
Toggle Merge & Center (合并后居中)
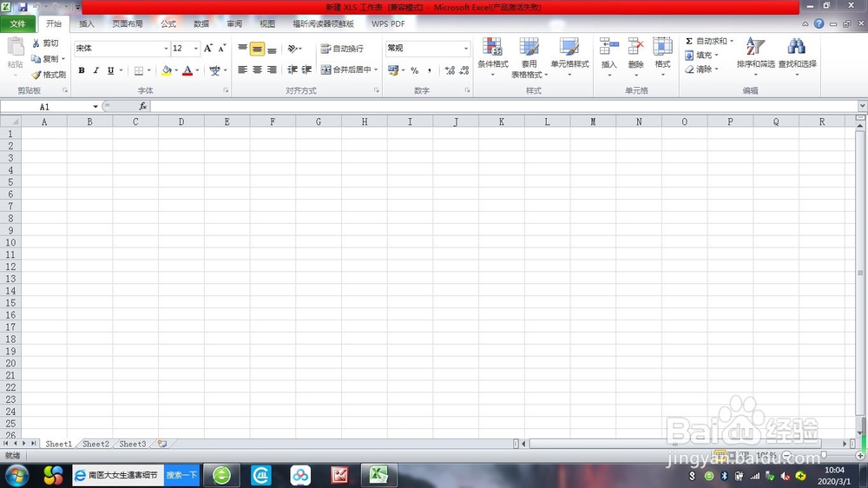point(345,69)
